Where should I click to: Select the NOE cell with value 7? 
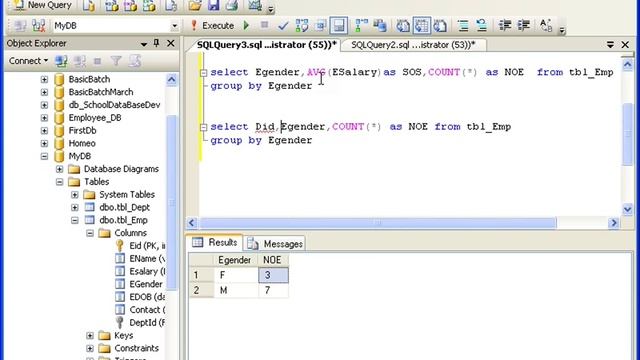273,291
